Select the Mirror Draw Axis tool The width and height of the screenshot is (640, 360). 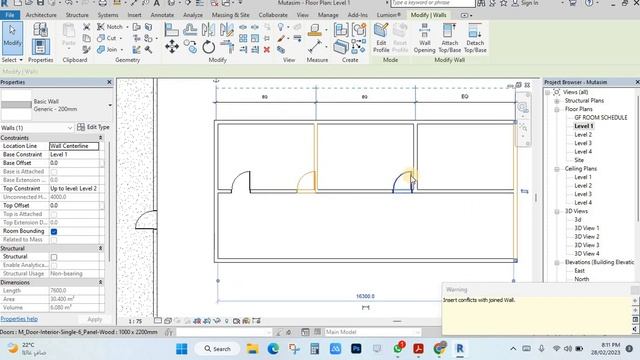(227, 29)
